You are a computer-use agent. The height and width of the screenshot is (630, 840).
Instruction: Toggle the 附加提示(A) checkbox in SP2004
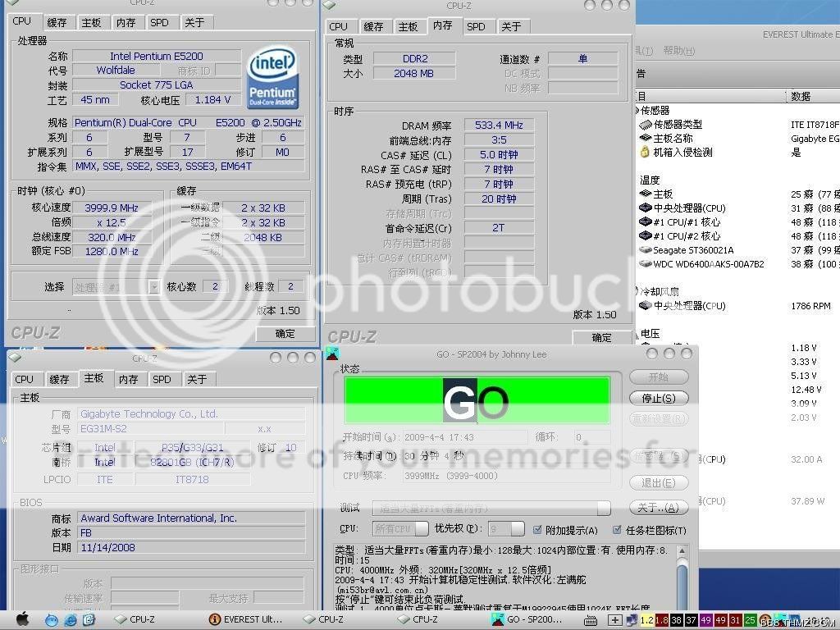point(537,530)
